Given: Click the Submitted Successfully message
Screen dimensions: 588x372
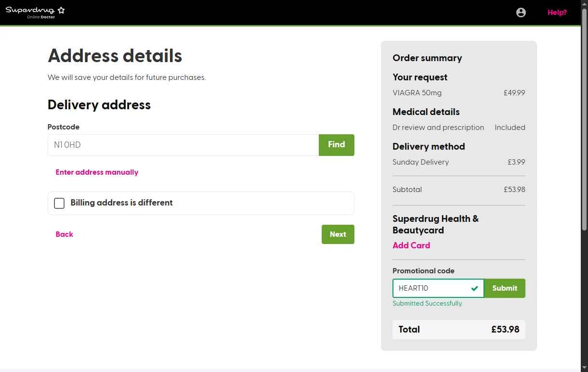Looking at the screenshot, I should pyautogui.click(x=428, y=304).
